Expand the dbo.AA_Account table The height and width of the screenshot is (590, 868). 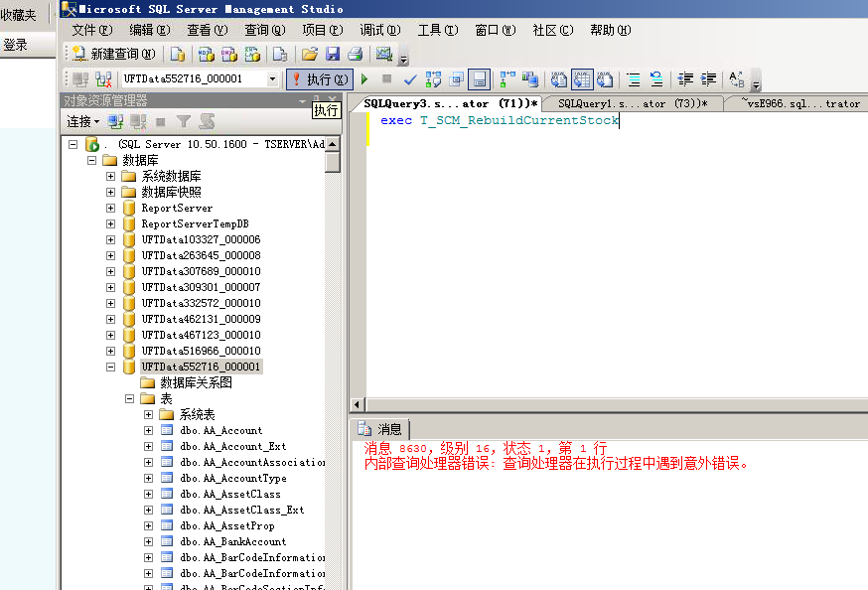pos(148,431)
